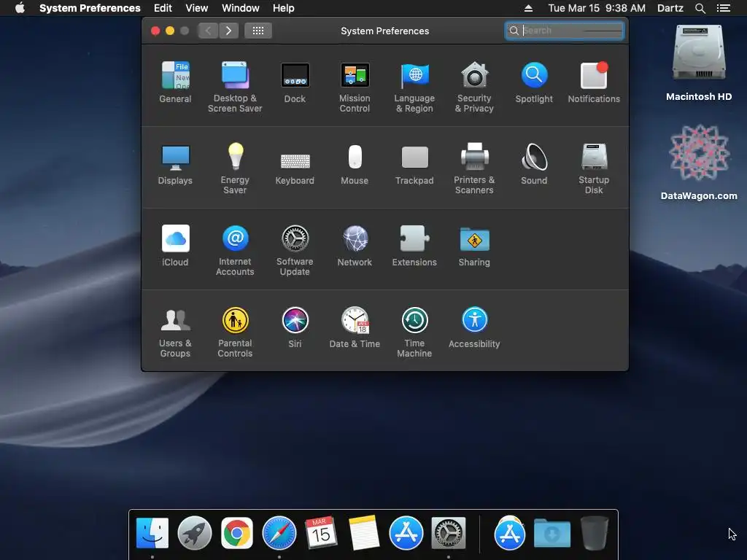The image size is (747, 560).
Task: Open the Window menu
Action: pyautogui.click(x=241, y=8)
